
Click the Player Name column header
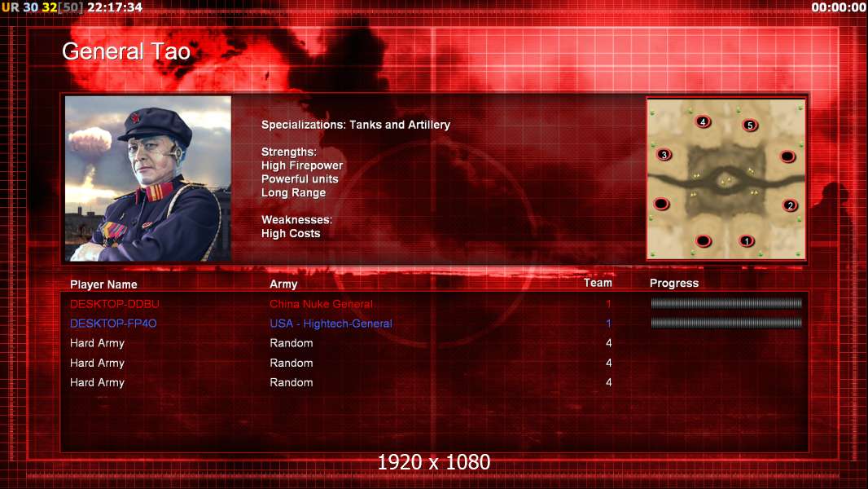[x=103, y=284]
